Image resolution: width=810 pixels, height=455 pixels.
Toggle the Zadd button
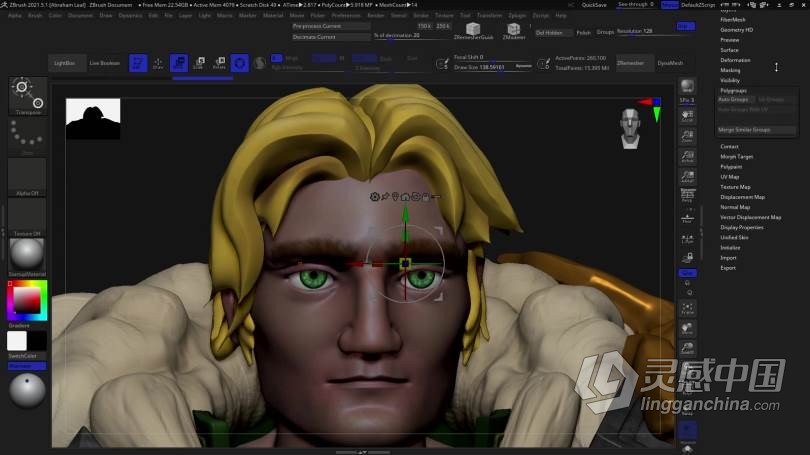tap(364, 58)
